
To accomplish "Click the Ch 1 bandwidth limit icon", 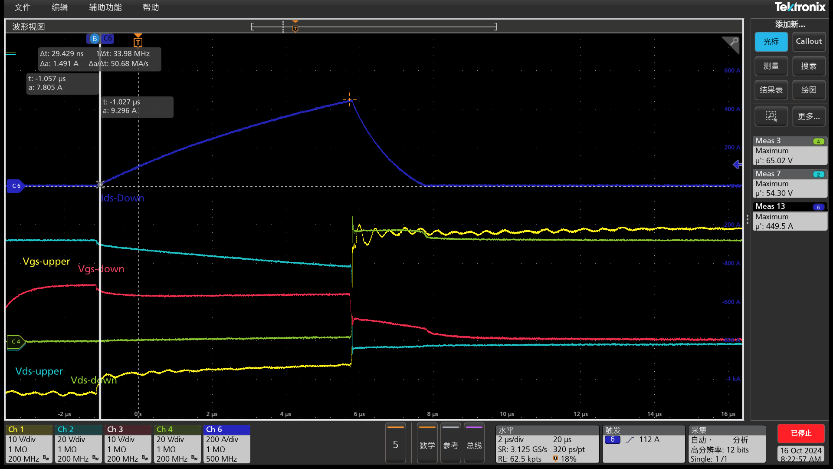I will (46, 458).
